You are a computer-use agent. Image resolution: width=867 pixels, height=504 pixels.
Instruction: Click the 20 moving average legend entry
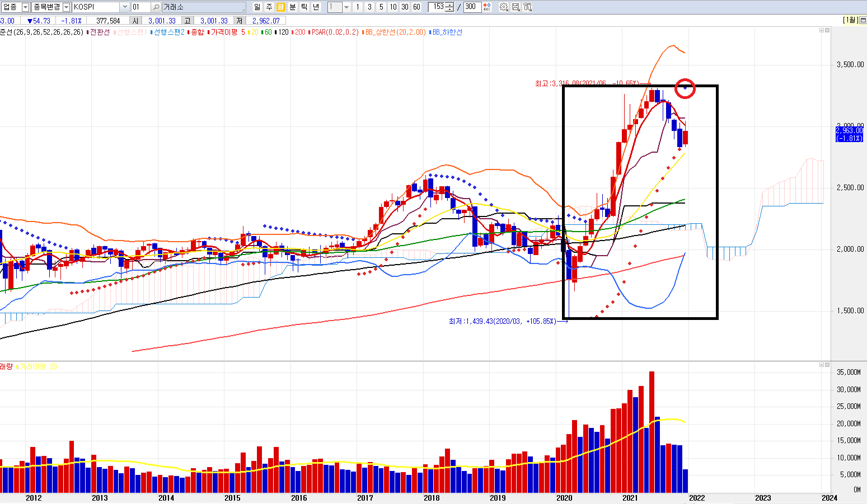click(x=254, y=32)
